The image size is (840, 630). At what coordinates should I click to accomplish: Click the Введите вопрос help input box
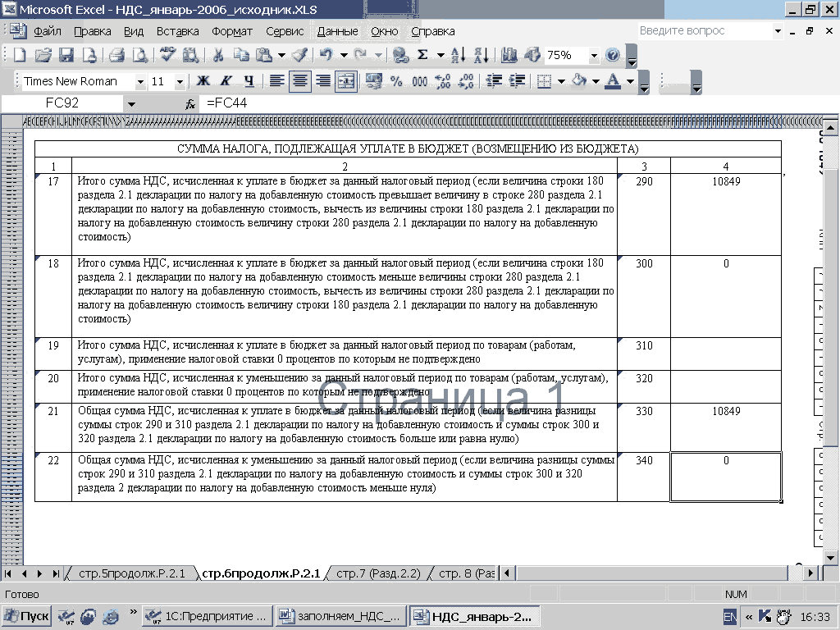pyautogui.click(x=704, y=31)
